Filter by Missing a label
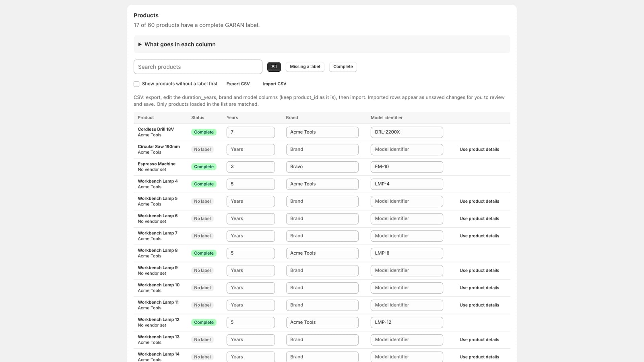 [305, 67]
